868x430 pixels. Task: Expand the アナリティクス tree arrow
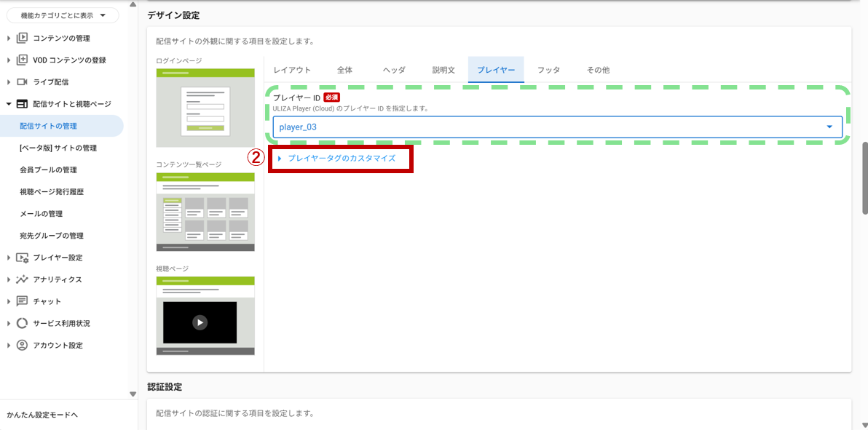pyautogui.click(x=9, y=279)
